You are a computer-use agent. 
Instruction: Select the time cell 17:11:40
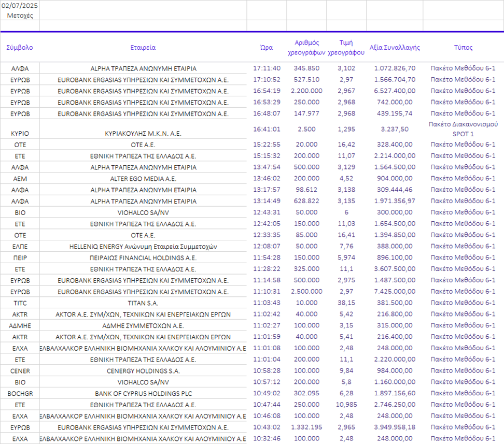pos(267,68)
